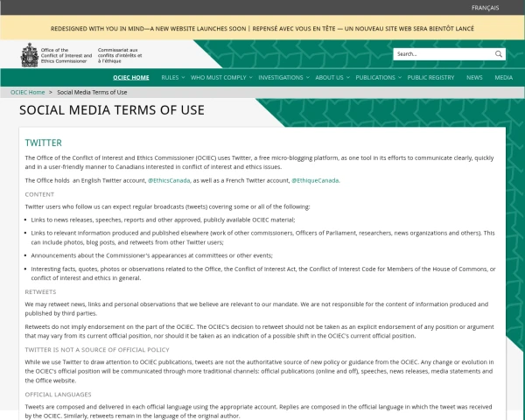Viewport: 525px width, 420px height.
Task: Expand the Who Must Comply dropdown
Action: [220, 77]
